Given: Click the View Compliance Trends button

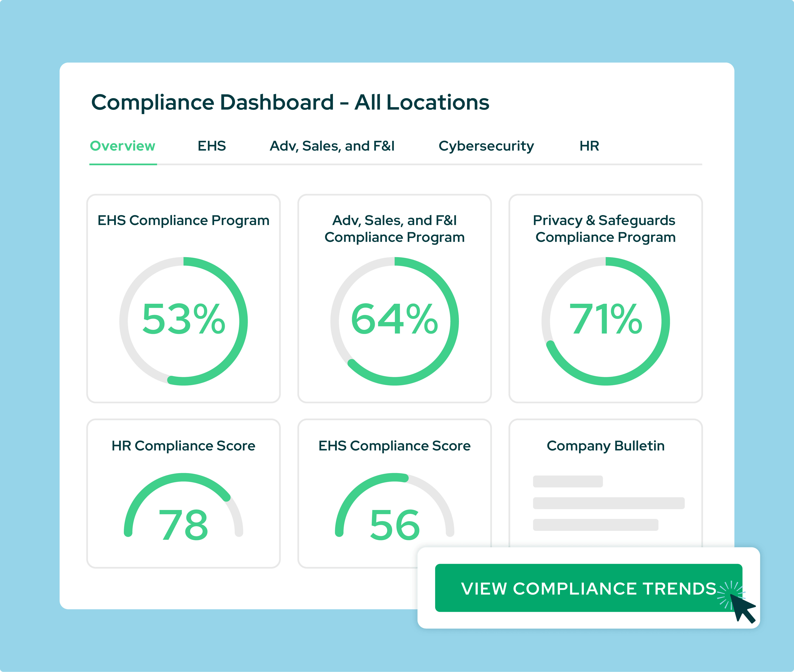Looking at the screenshot, I should (589, 588).
